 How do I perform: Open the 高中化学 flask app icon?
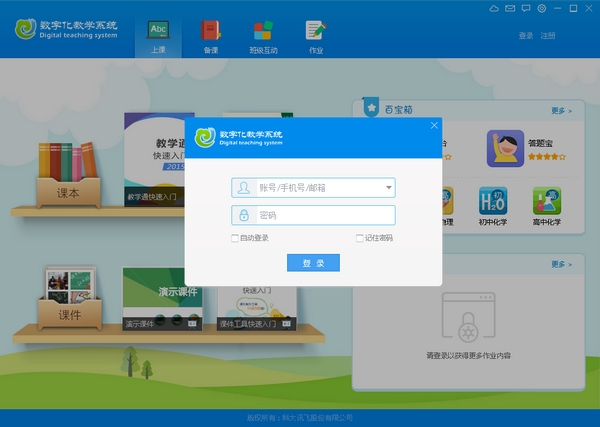click(x=547, y=201)
